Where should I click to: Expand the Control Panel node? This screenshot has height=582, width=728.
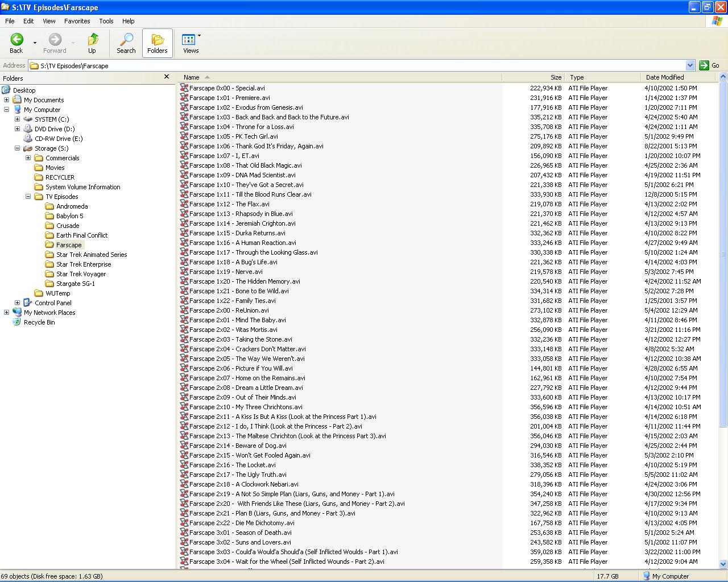coord(17,303)
